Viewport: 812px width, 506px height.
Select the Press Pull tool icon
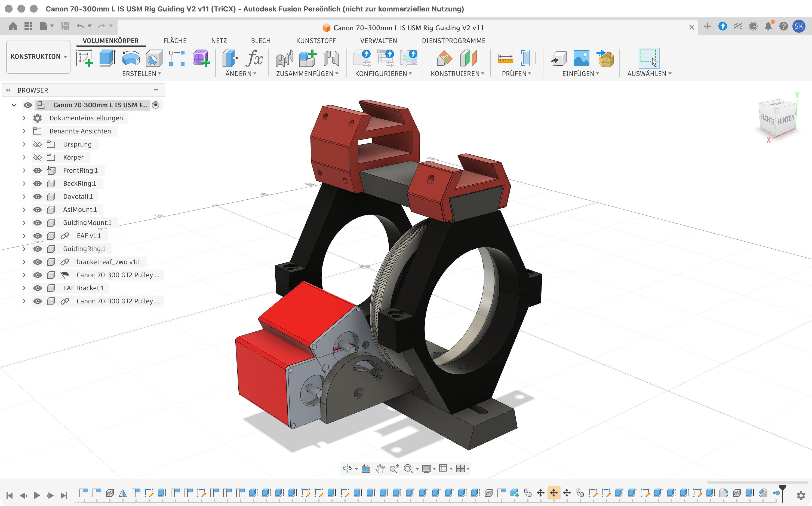click(x=230, y=58)
